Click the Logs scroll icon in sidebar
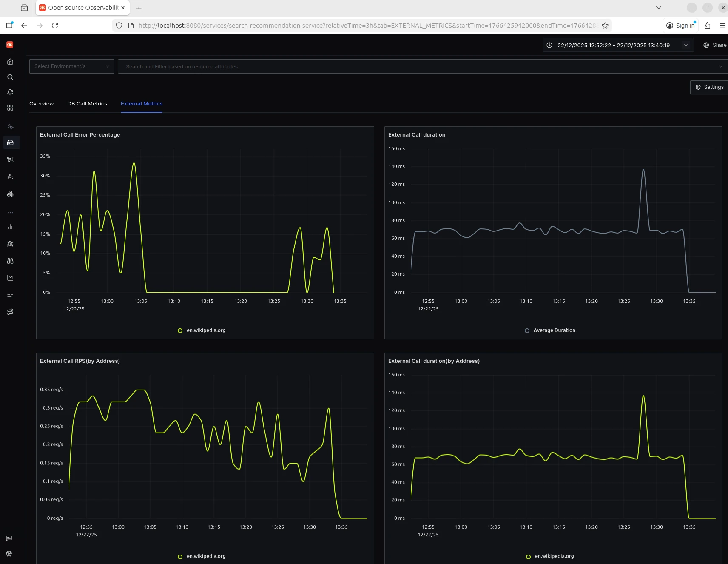The width and height of the screenshot is (728, 564). (10, 160)
